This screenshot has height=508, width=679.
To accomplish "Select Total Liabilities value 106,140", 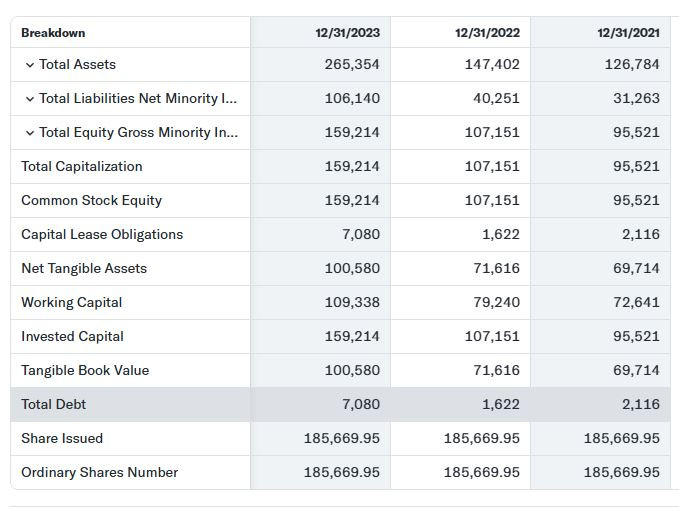I will (x=352, y=98).
